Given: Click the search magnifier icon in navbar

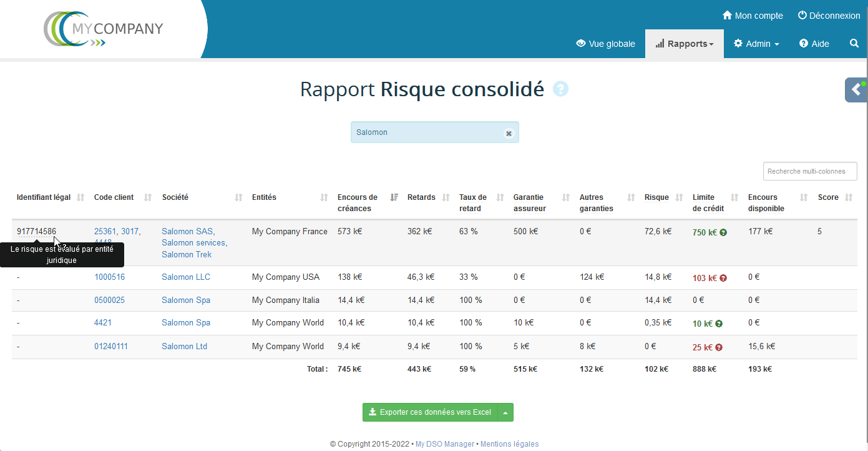Looking at the screenshot, I should (x=854, y=44).
